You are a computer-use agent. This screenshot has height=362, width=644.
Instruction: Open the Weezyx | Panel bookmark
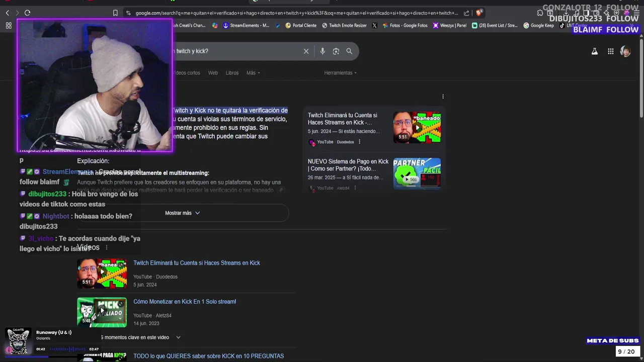coord(450,26)
